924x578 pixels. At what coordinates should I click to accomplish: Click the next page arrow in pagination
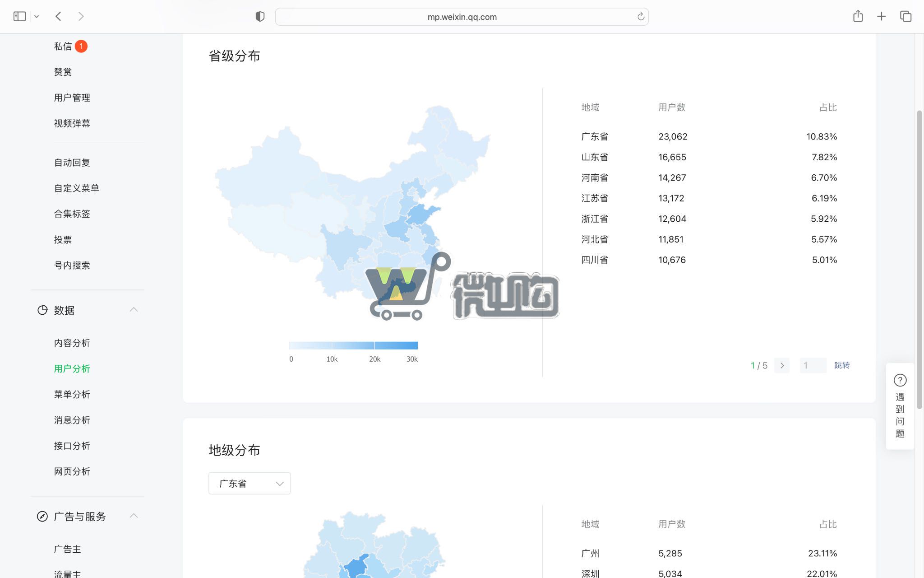coord(782,365)
